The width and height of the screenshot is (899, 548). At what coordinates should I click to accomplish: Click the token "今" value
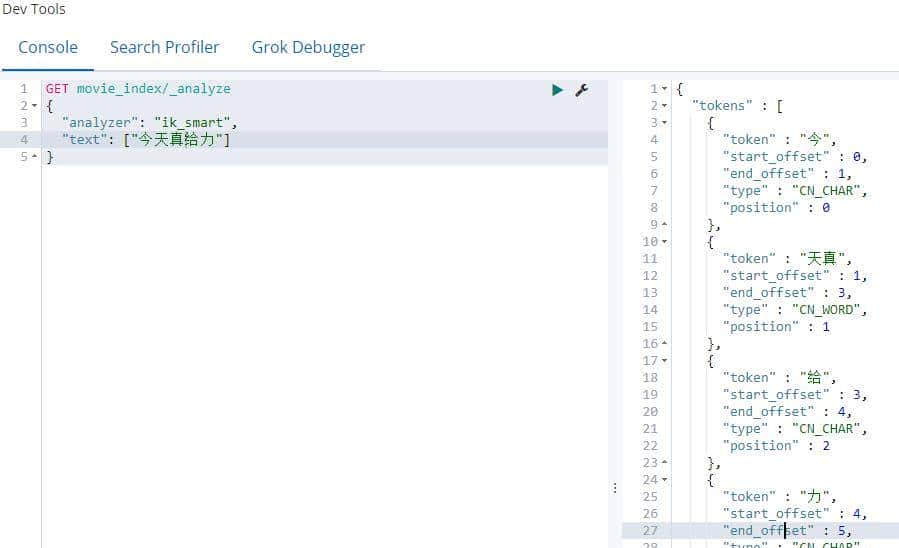[x=814, y=139]
